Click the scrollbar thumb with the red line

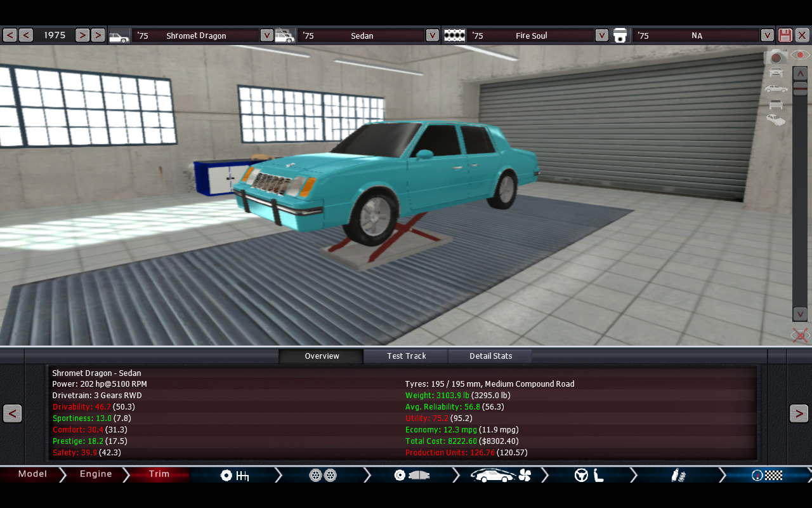800,88
